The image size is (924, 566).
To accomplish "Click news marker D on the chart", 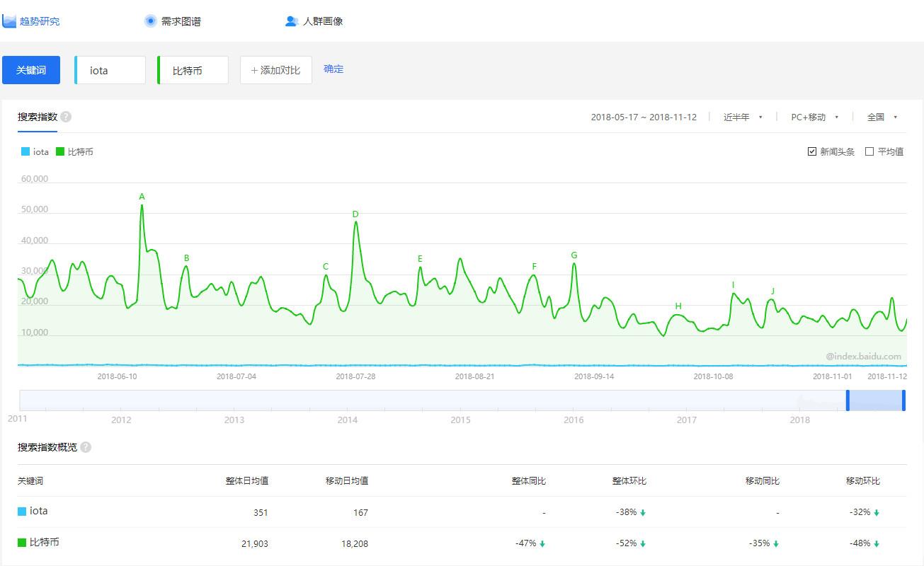I will point(355,214).
